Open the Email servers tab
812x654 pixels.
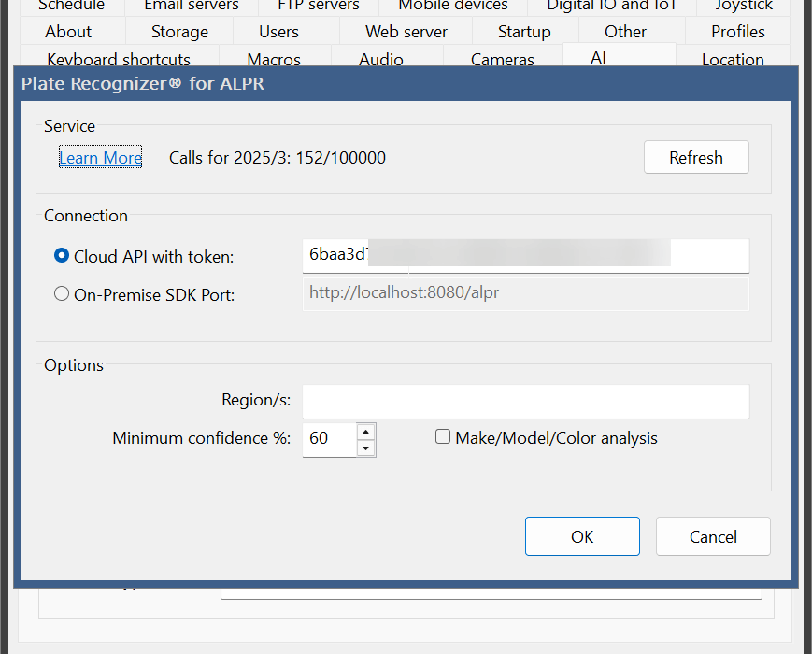pyautogui.click(x=192, y=7)
